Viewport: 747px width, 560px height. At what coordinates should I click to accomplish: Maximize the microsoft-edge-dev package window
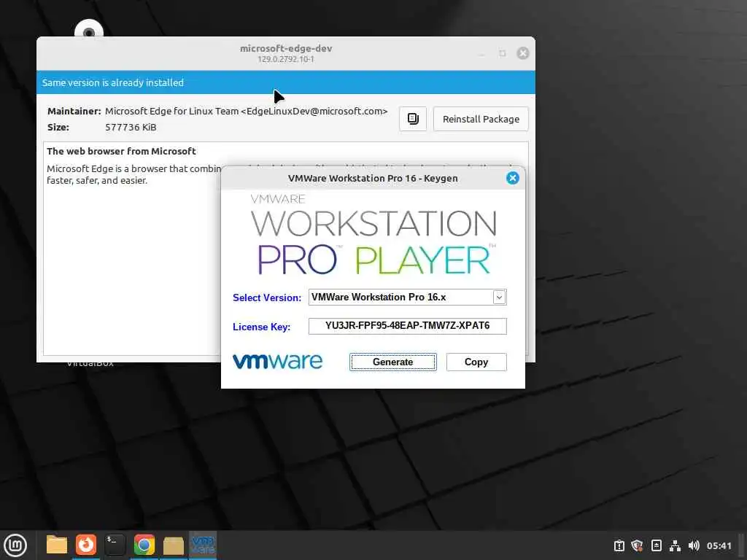click(502, 53)
